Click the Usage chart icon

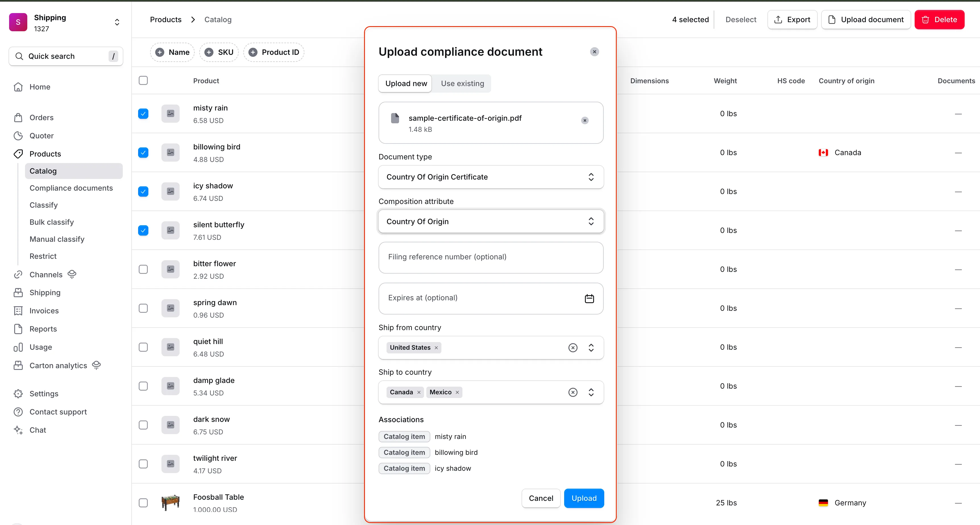(x=18, y=347)
